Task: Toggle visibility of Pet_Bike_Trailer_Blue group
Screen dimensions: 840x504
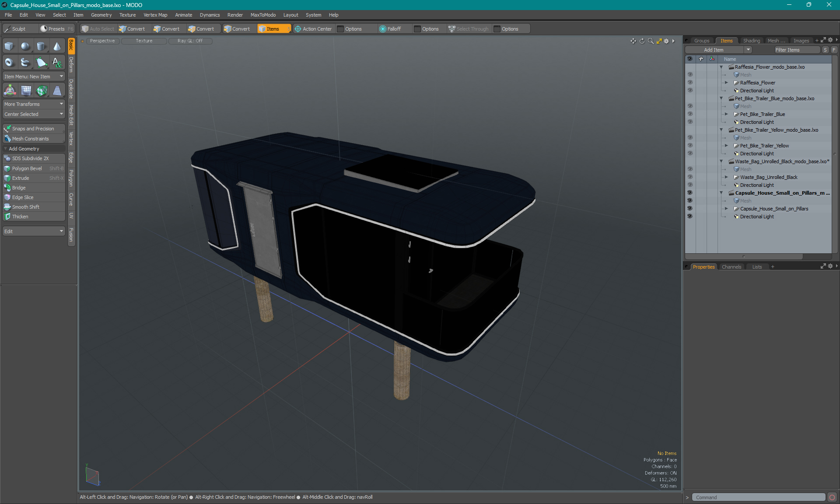Action: [690, 114]
